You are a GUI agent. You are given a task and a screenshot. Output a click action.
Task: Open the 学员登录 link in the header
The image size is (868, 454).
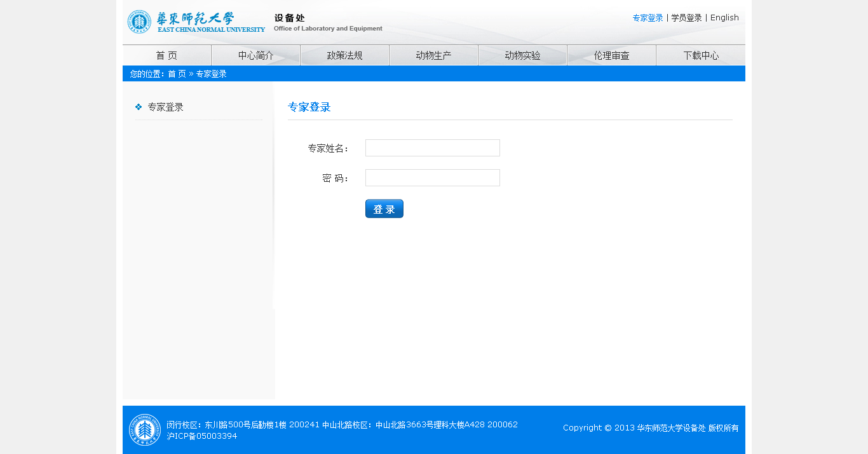(x=686, y=18)
